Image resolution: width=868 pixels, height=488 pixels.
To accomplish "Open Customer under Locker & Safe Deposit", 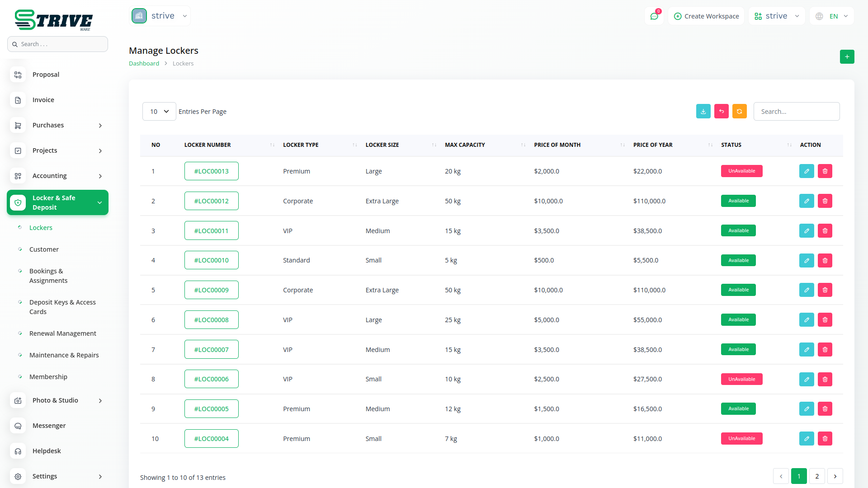I will coord(44,249).
